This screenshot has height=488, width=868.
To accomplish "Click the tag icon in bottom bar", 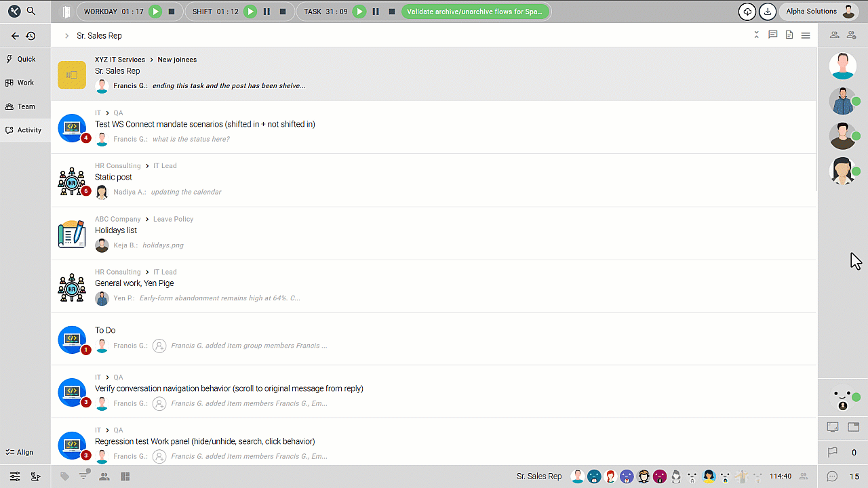I will pos(65,476).
